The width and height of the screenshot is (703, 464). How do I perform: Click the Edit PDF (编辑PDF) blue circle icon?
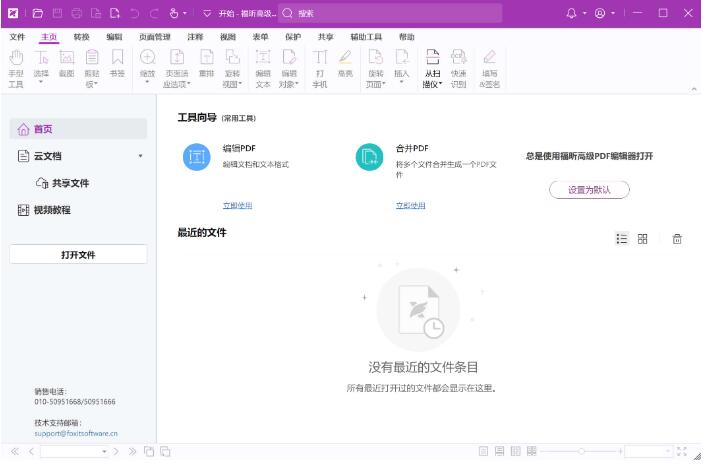click(197, 157)
